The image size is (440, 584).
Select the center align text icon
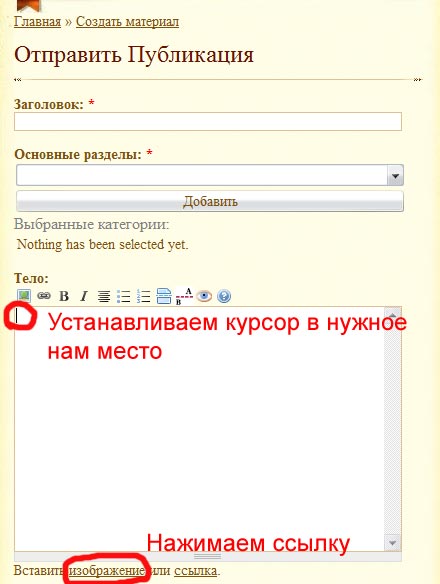104,296
